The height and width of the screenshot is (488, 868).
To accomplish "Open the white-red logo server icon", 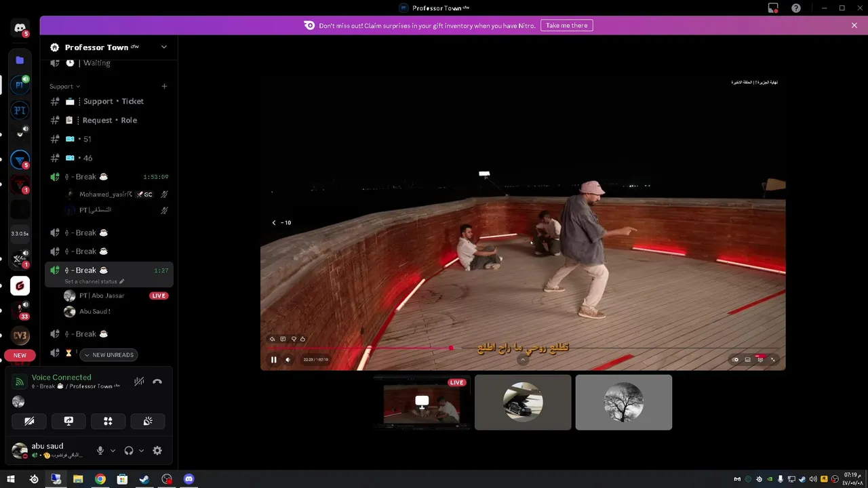I will click(x=20, y=285).
